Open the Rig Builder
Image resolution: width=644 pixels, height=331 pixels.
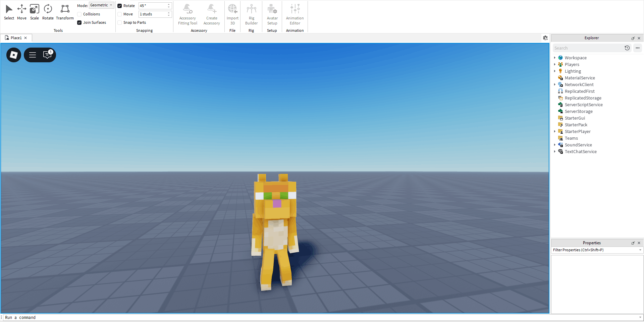(251, 14)
